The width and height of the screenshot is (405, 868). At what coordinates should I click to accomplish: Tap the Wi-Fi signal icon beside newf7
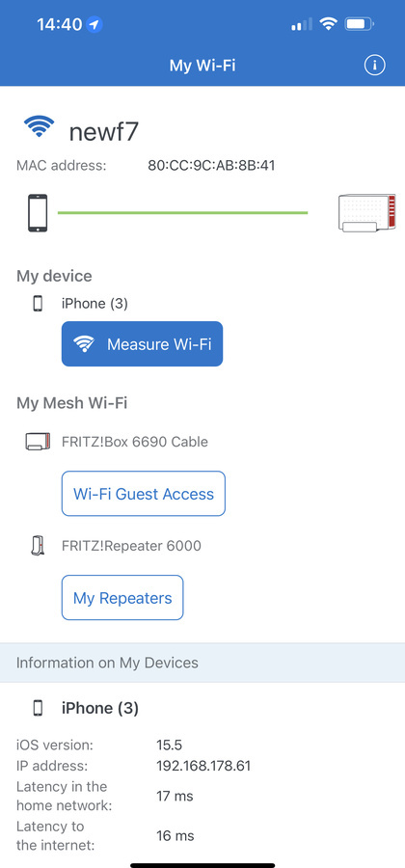[39, 126]
